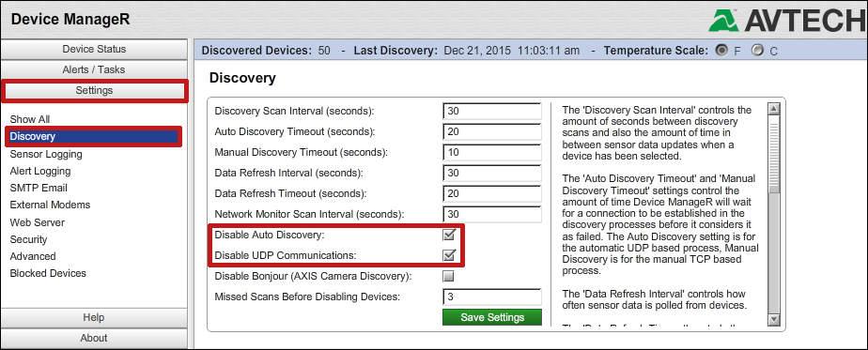Open the Help section
Image resolution: width=868 pixels, height=350 pixels.
click(x=94, y=317)
